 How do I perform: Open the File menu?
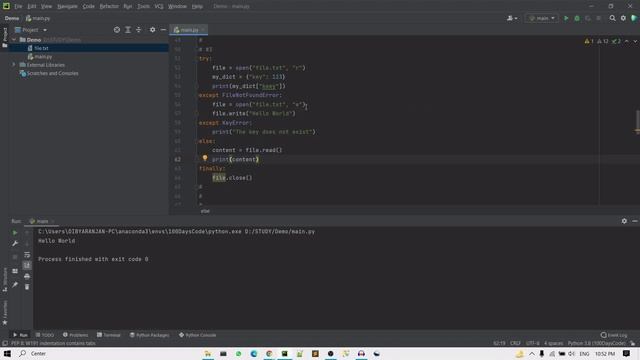click(18, 7)
